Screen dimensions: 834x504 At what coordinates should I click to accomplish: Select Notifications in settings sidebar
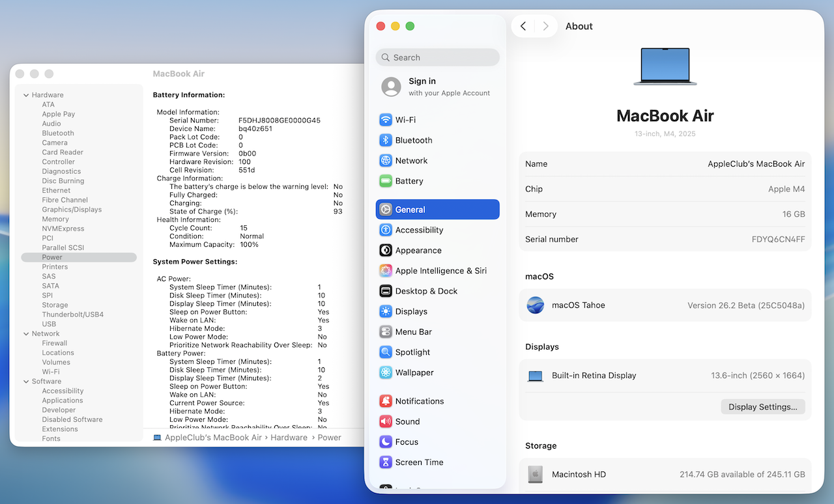(x=419, y=401)
